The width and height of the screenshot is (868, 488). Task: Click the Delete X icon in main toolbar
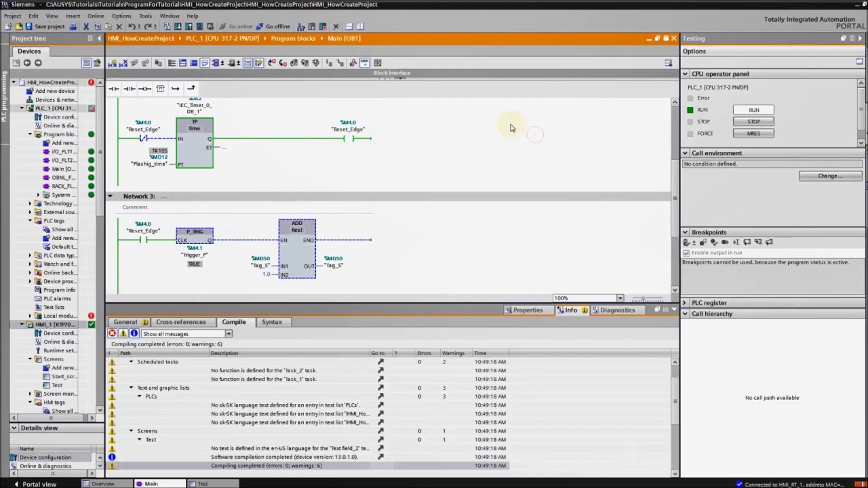point(119,26)
